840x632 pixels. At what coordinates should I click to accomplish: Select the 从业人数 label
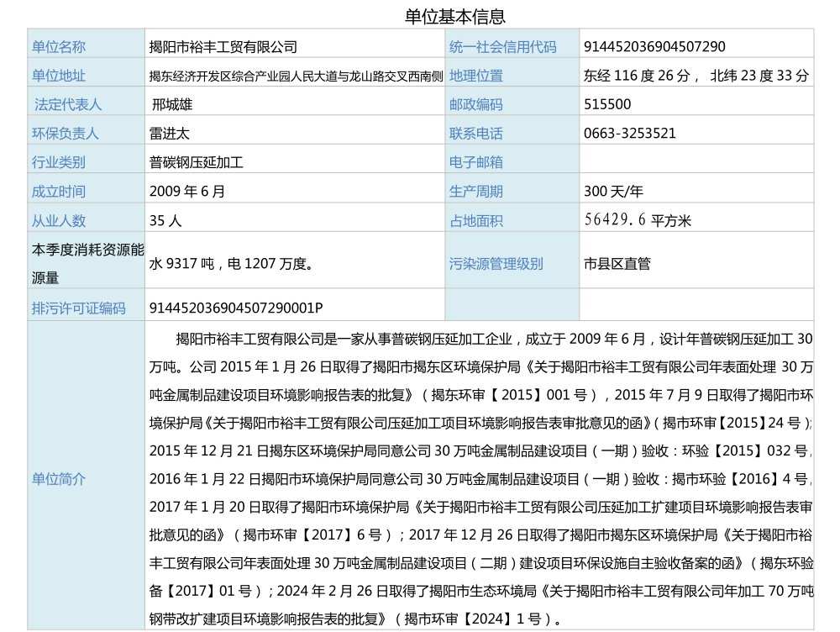(x=59, y=220)
